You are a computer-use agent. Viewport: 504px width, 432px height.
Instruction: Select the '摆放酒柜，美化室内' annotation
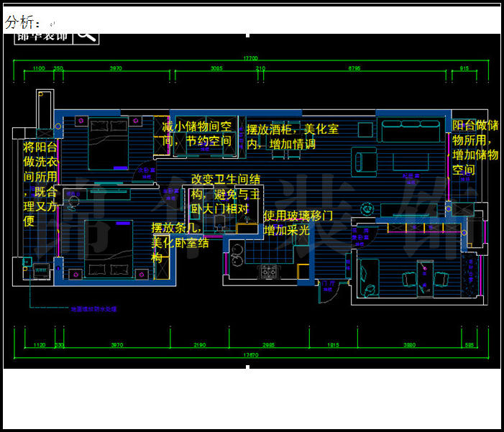pyautogui.click(x=292, y=137)
